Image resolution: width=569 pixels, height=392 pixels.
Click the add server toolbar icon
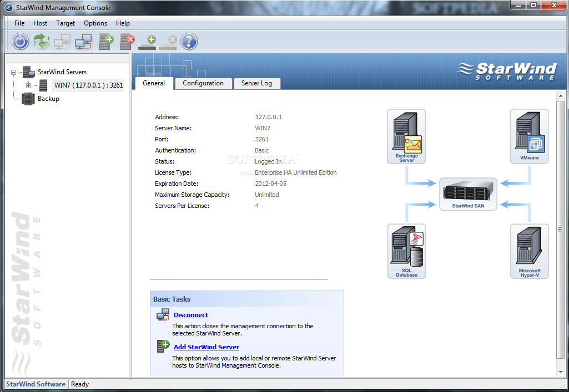click(106, 41)
